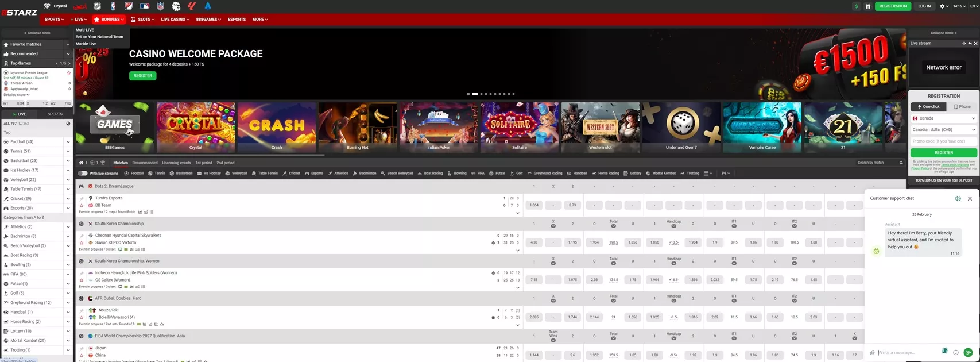Image resolution: width=980 pixels, height=362 pixels.
Task: Favorite the BB Team match star
Action: pyautogui.click(x=82, y=205)
